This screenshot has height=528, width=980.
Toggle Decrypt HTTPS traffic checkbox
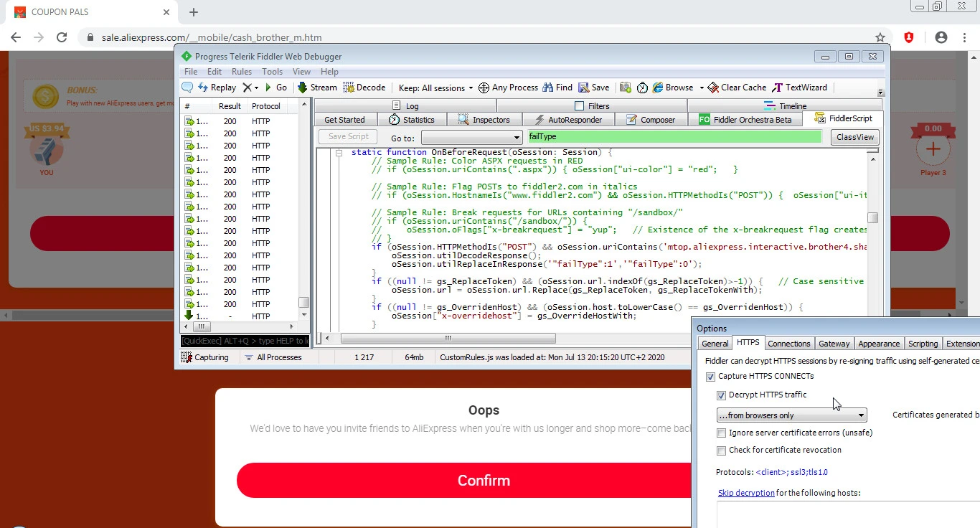[721, 395]
